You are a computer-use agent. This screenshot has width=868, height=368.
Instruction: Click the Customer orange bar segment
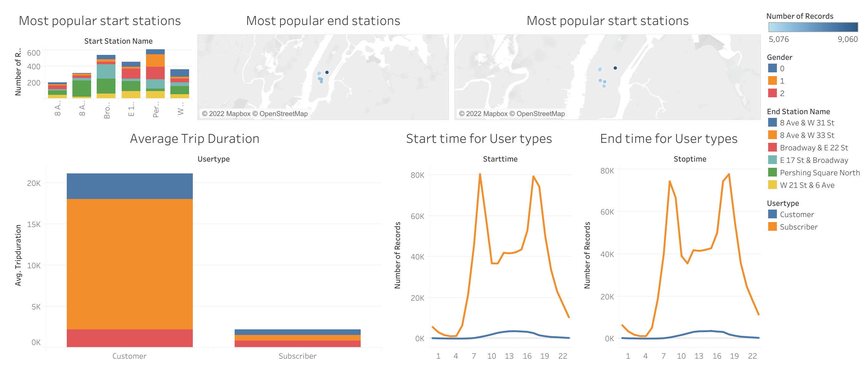(129, 264)
